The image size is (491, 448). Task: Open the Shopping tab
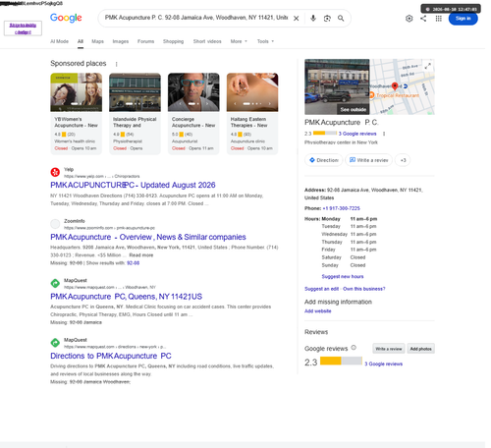pos(173,41)
